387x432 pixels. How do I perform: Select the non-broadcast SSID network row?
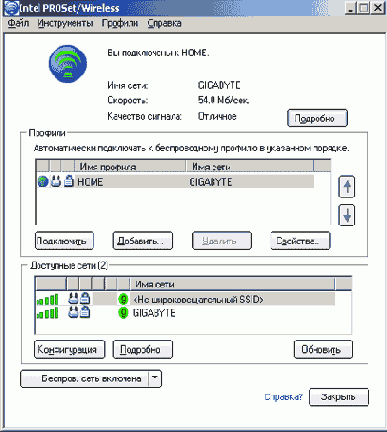coord(185,299)
